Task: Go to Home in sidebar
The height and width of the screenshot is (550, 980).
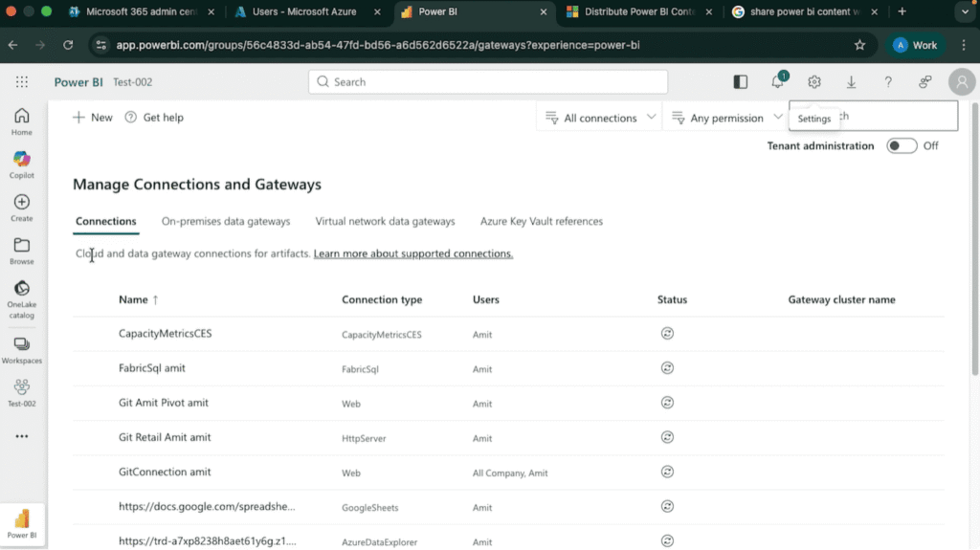Action: (x=22, y=121)
